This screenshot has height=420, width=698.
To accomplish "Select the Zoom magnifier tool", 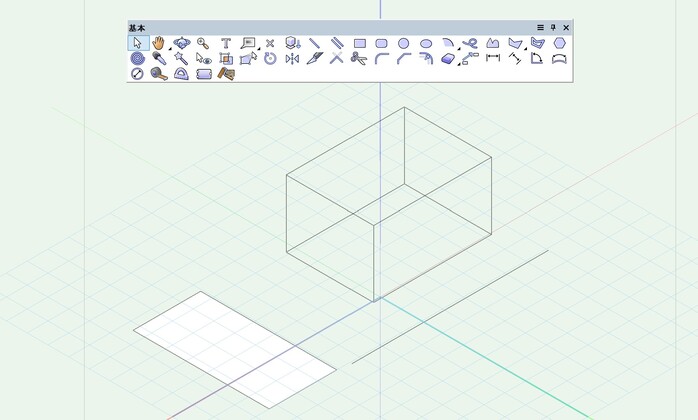I will [203, 43].
